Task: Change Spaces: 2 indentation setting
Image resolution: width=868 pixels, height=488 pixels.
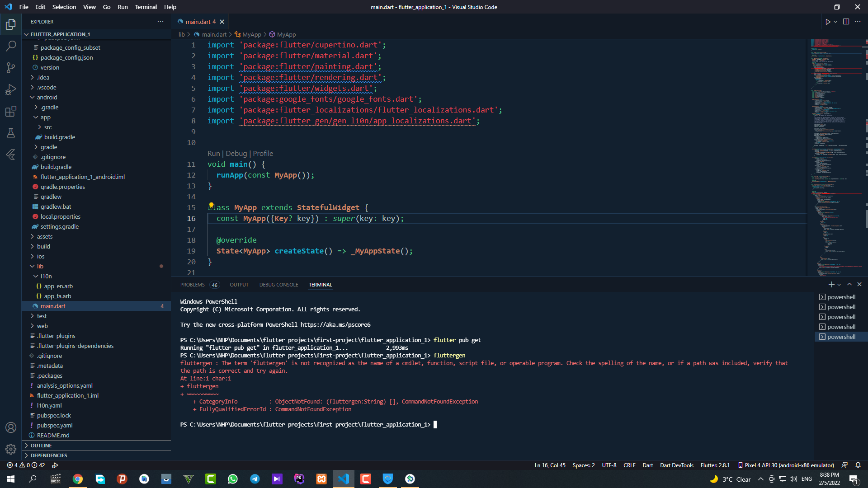Action: [583, 465]
